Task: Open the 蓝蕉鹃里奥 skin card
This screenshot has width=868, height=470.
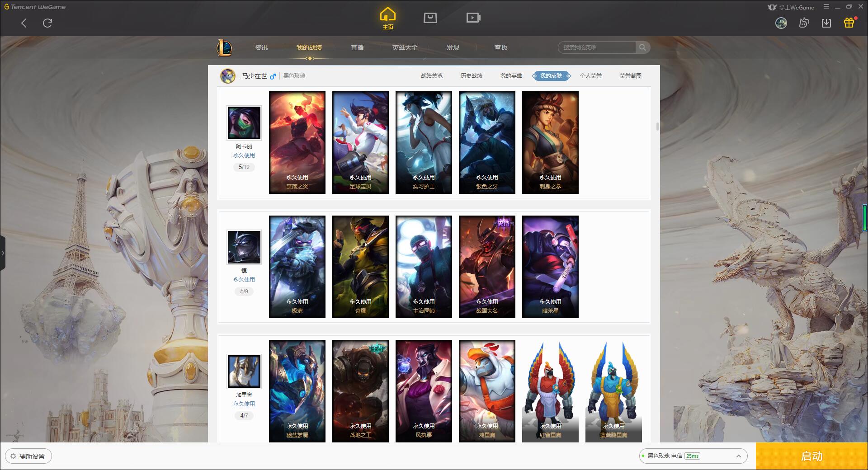Action: point(613,391)
